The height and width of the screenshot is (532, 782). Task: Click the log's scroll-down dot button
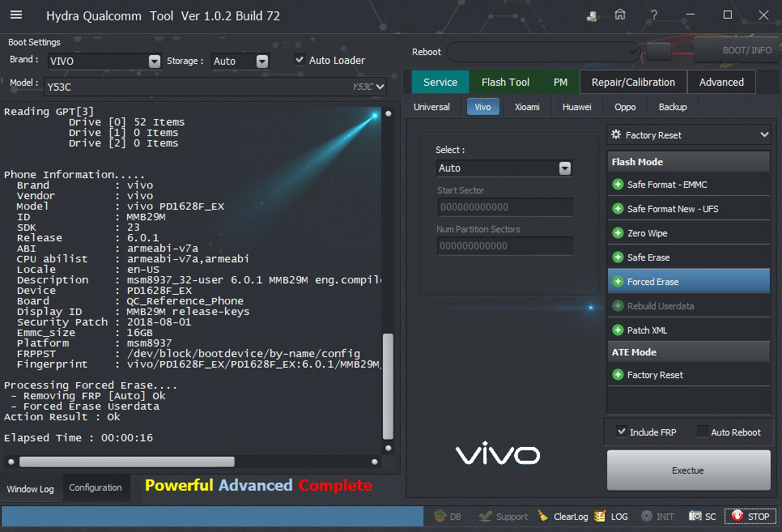(x=388, y=448)
